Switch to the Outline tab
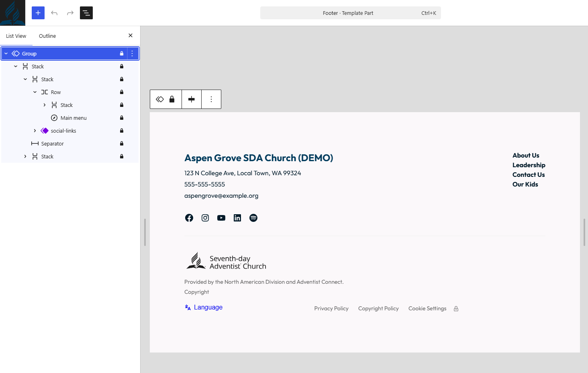 (47, 36)
